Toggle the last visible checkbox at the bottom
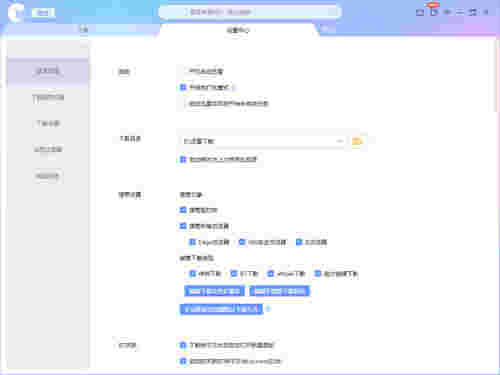 183,361
